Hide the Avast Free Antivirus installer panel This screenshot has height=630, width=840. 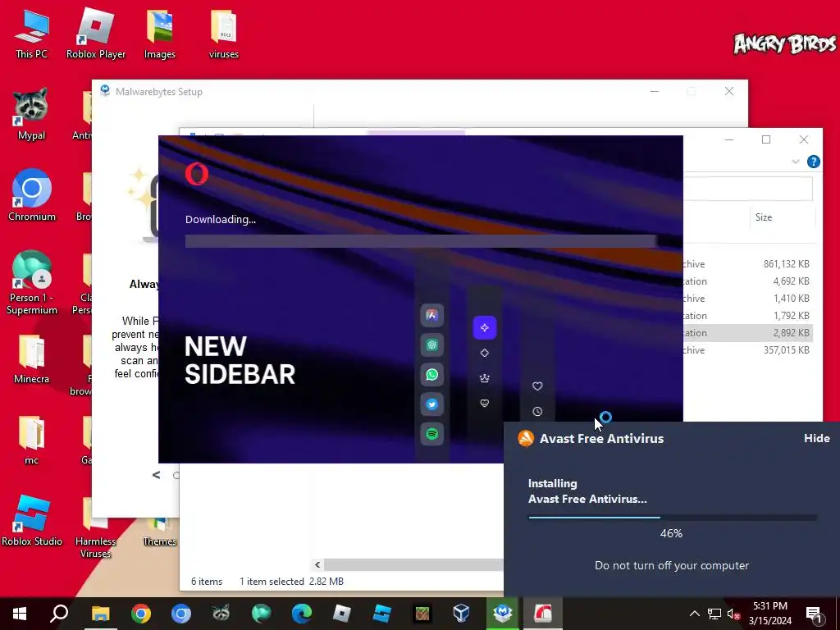816,438
